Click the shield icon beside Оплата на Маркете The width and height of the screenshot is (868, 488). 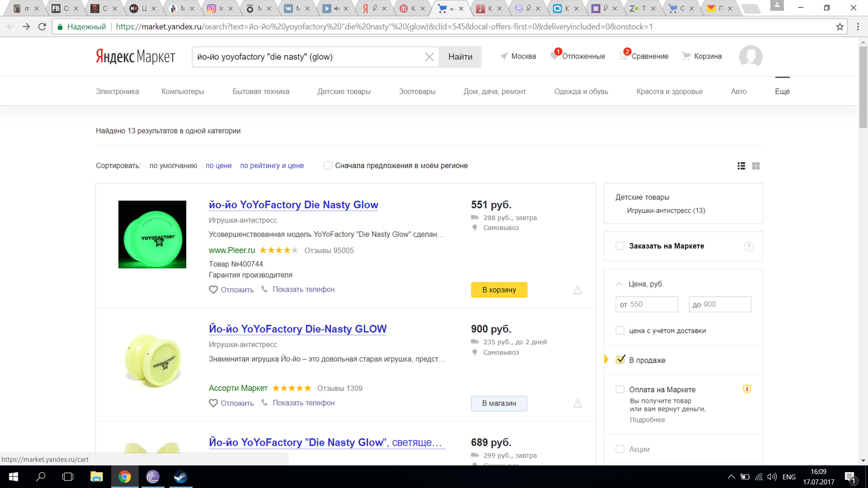[x=747, y=389]
